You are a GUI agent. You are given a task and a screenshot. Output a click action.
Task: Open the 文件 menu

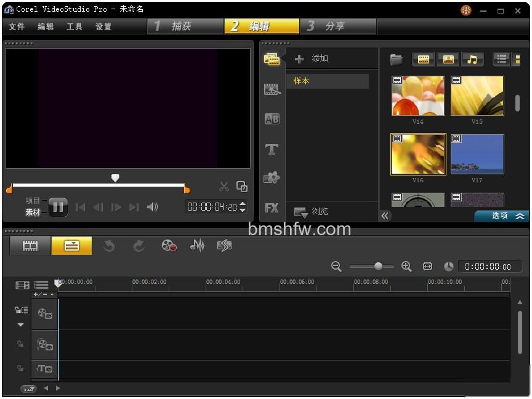pyautogui.click(x=17, y=27)
